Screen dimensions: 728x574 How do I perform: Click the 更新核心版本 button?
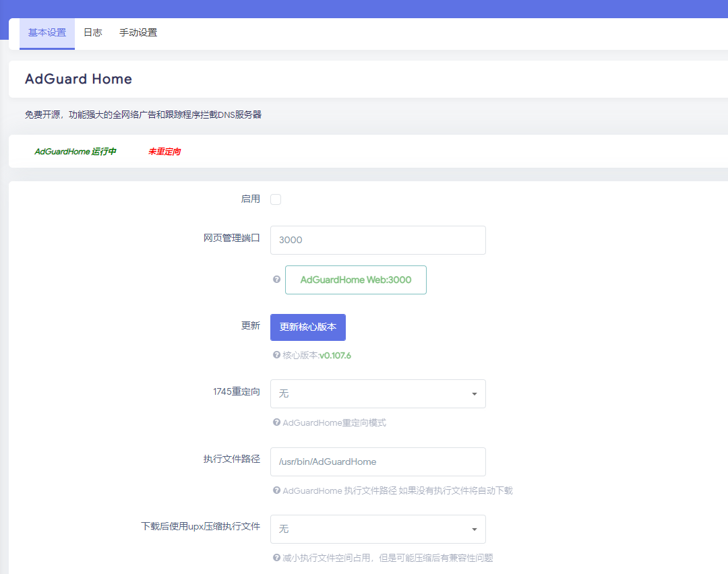click(x=307, y=327)
